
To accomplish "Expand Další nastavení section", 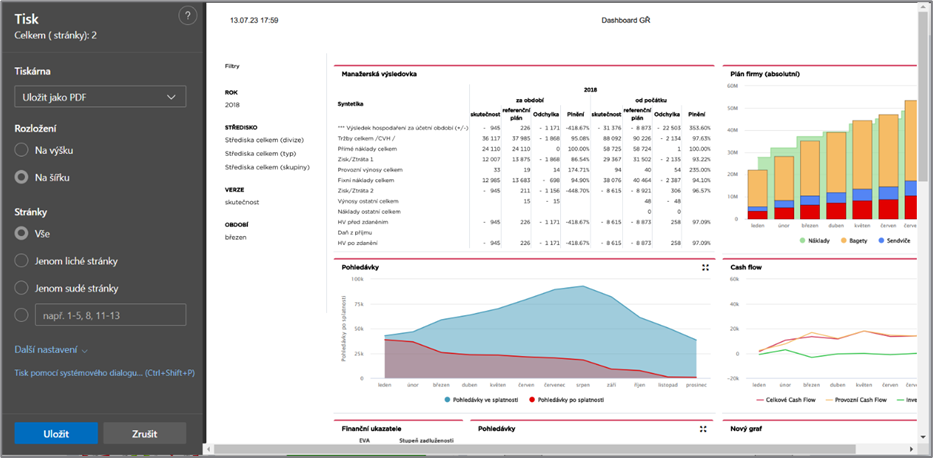I will 52,350.
